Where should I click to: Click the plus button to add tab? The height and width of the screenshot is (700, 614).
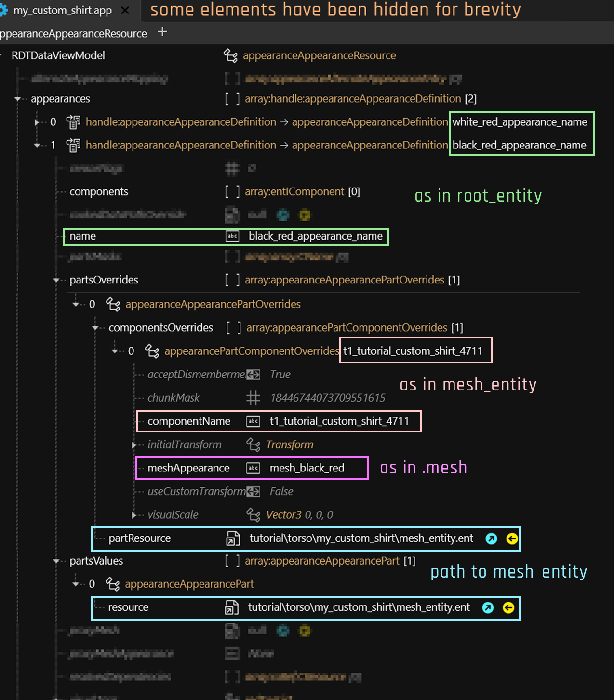pyautogui.click(x=162, y=32)
